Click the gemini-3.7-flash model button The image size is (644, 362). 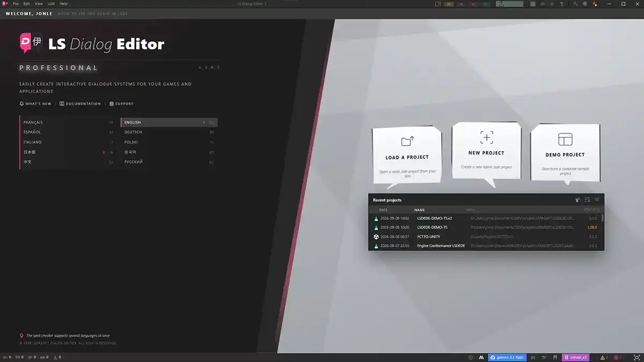click(x=507, y=357)
